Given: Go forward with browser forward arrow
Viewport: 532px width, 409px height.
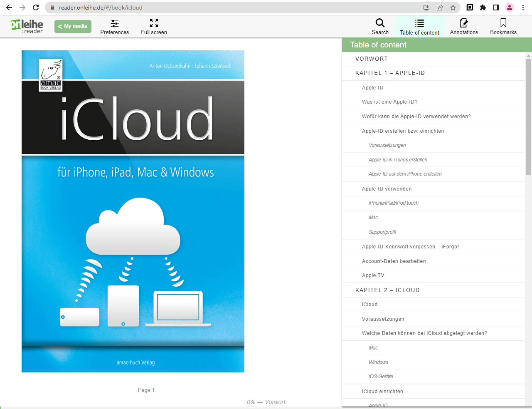Looking at the screenshot, I should (22, 7).
